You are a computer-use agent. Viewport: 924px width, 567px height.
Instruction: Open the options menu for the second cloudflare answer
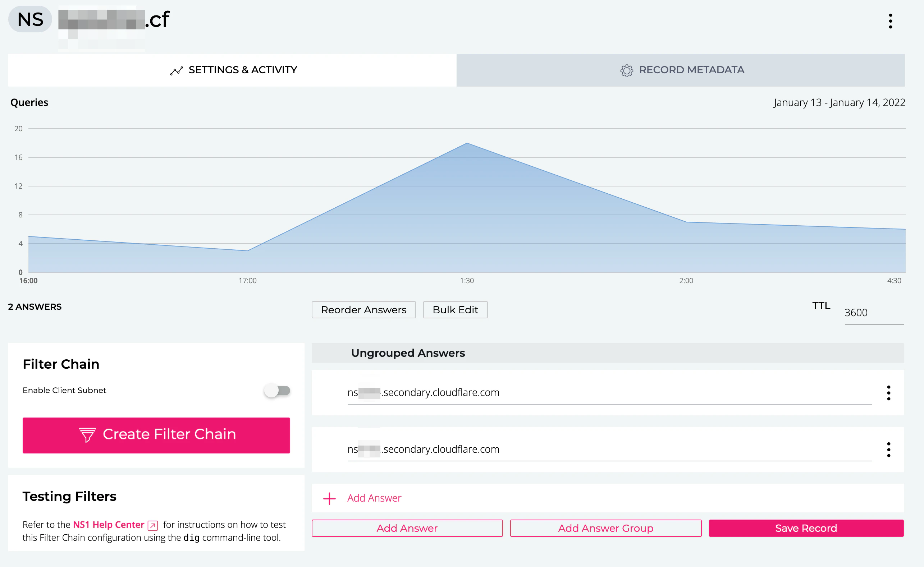888,449
